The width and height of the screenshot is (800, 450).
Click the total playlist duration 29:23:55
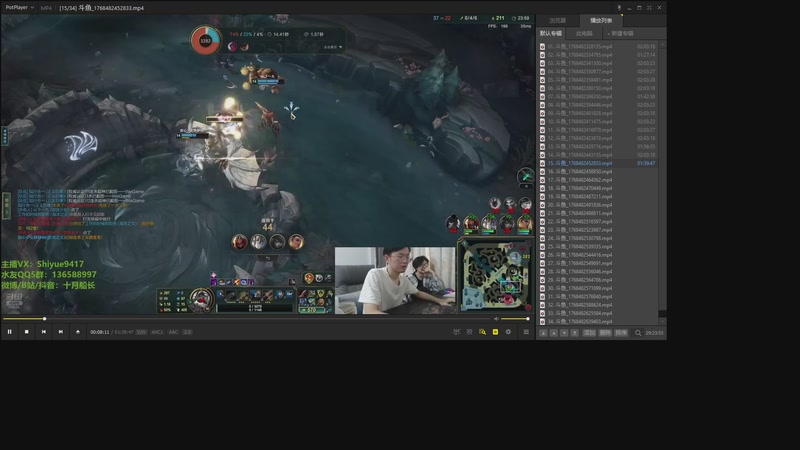(654, 333)
